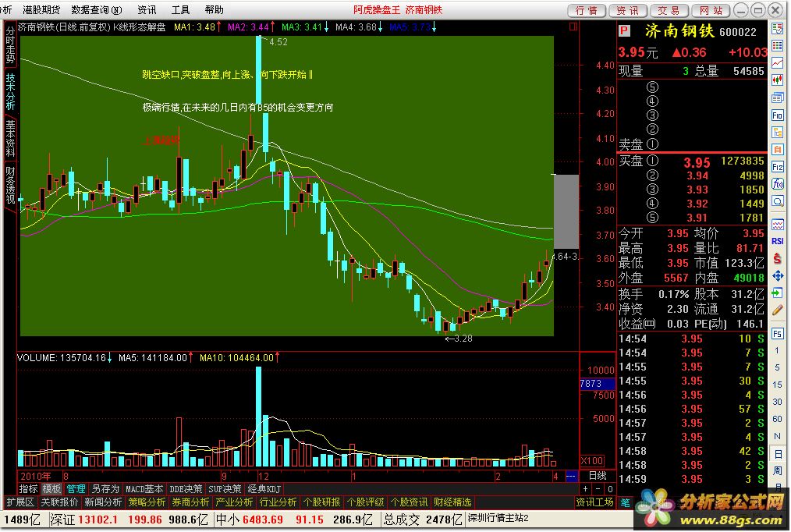Switch to the 基本资料 side tab
This screenshot has width=791, height=532.
[x=10, y=138]
